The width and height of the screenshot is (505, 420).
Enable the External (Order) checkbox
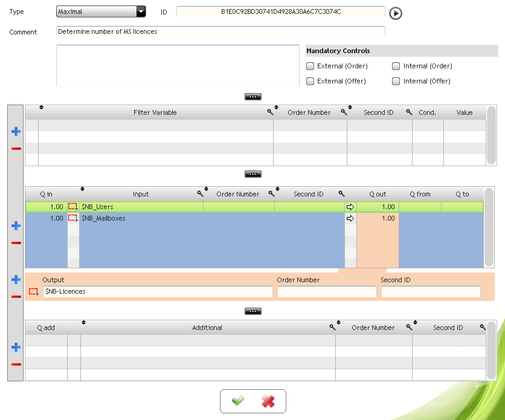point(310,66)
